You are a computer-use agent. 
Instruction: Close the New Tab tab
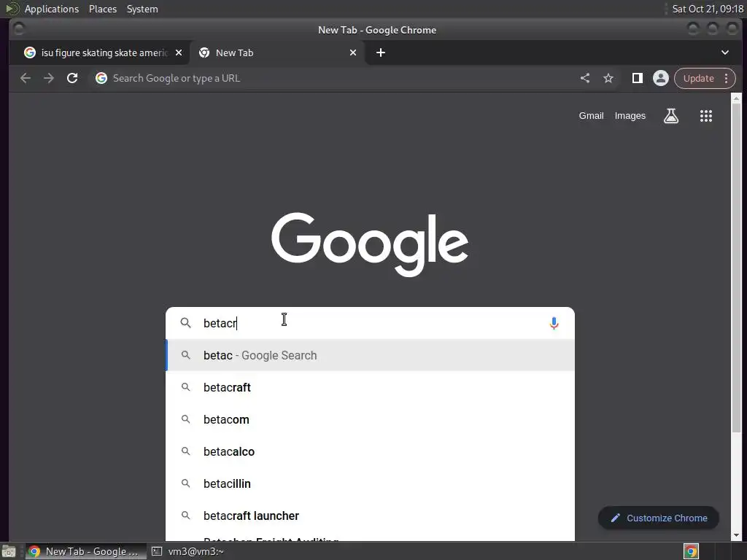pos(353,52)
